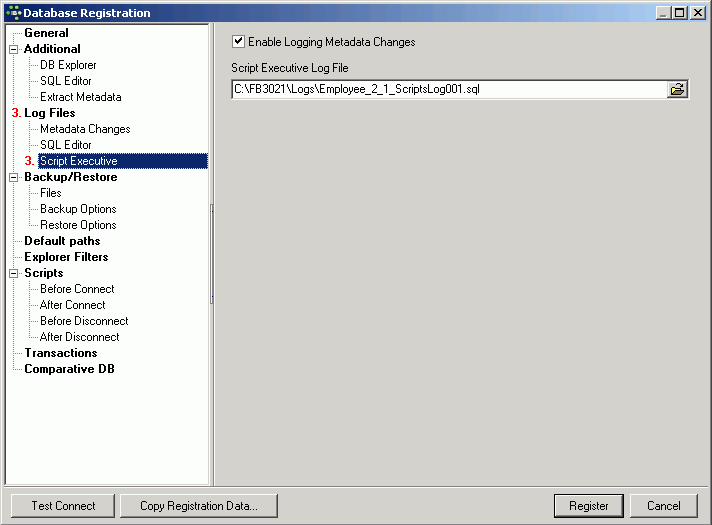
Task: Open Metadata Changes log settings
Action: (x=85, y=129)
